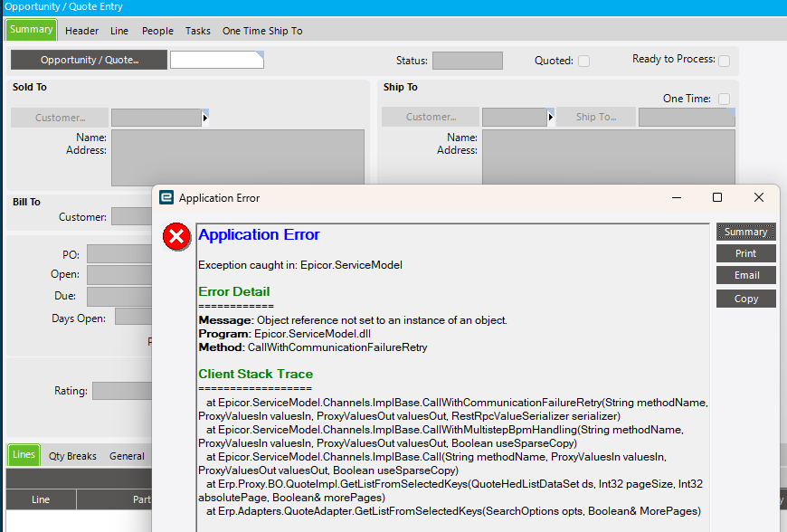Open Ship To customer context arrow
Image resolution: width=787 pixels, height=532 pixels.
551,117
